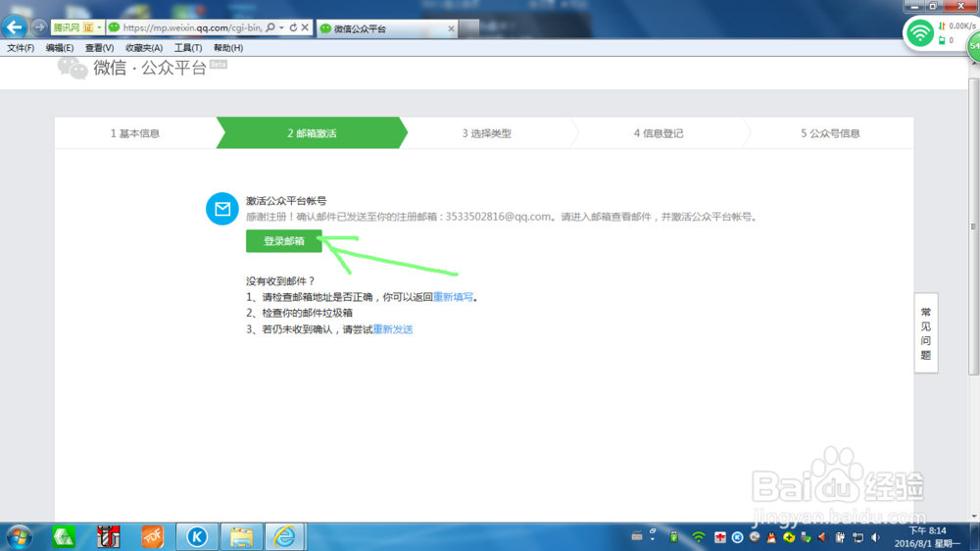Click the 重新填写 link

[453, 297]
